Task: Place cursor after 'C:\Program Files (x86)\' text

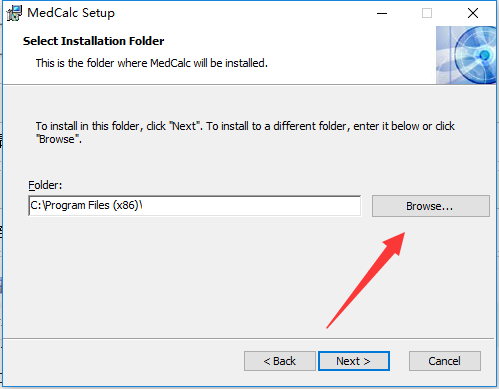Action: [143, 205]
